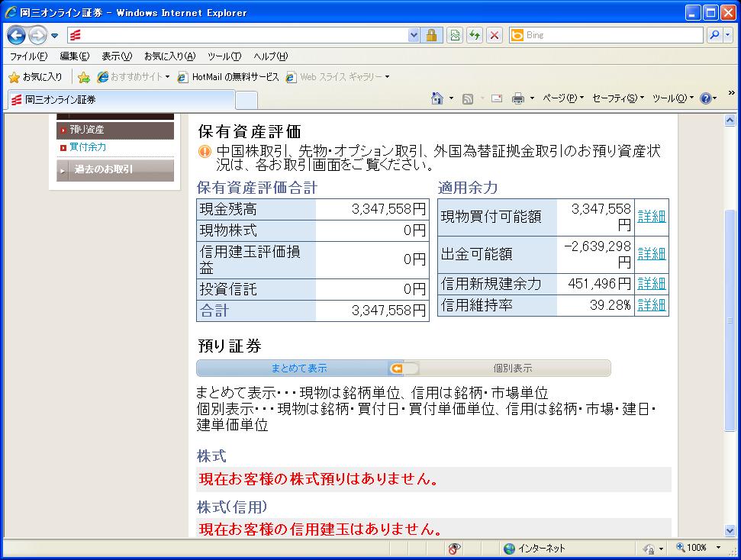Click the Bing search magnifier icon
The image size is (741, 560).
pyautogui.click(x=714, y=35)
